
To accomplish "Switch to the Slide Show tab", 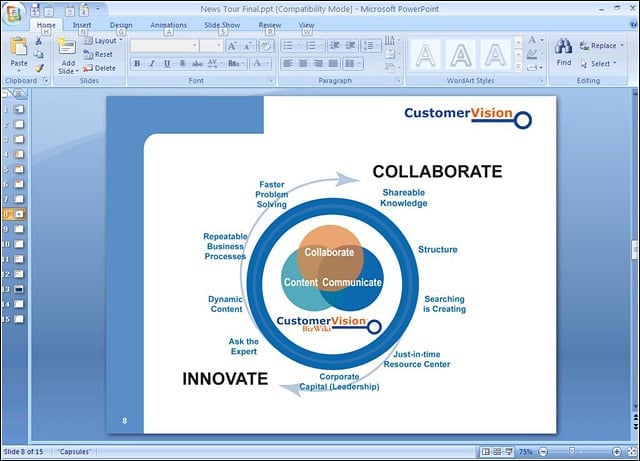I will 222,25.
